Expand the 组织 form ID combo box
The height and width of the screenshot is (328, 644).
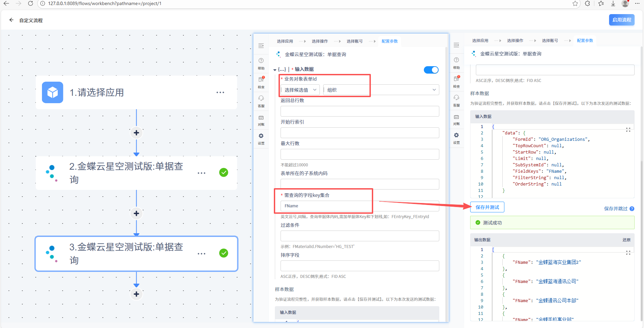pyautogui.click(x=381, y=90)
